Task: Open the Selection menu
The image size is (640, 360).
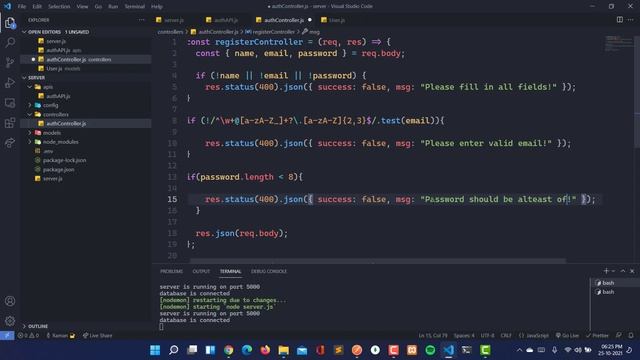Action: pyautogui.click(x=59, y=7)
